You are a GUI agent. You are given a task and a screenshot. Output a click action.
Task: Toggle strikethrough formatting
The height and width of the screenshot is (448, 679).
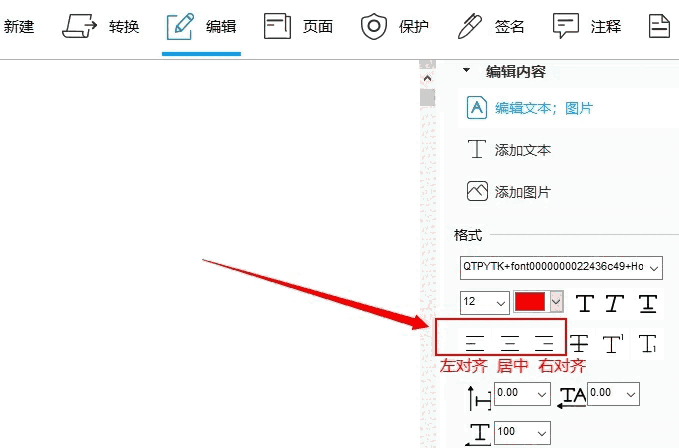579,343
